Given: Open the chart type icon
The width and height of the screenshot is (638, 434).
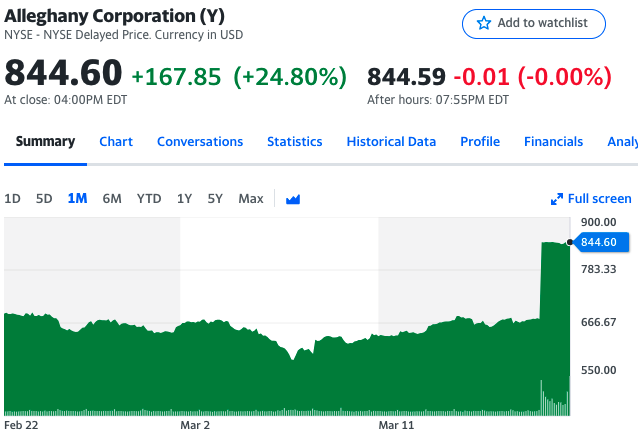Looking at the screenshot, I should [293, 199].
